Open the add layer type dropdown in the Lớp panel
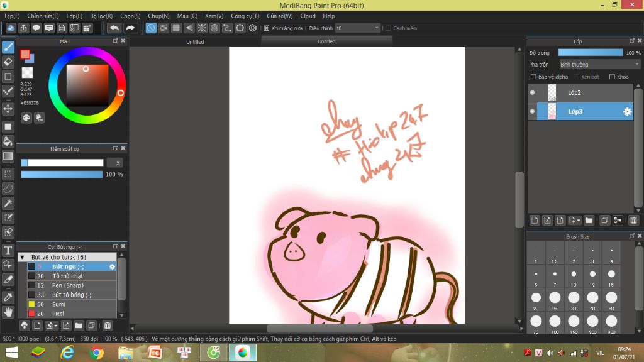Viewport: 644px width, 362px height. pos(574,221)
